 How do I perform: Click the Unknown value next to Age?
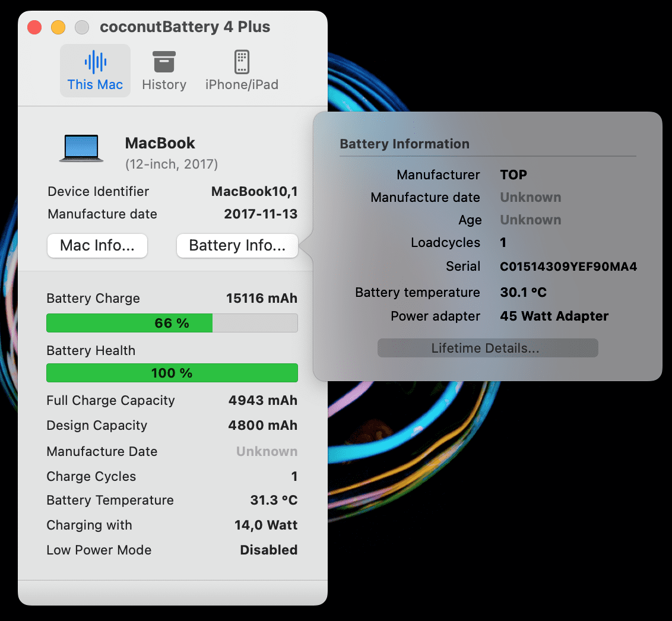pos(531,220)
